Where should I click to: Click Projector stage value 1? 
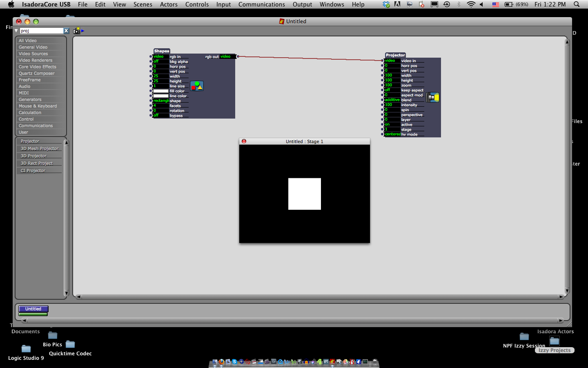click(392, 129)
